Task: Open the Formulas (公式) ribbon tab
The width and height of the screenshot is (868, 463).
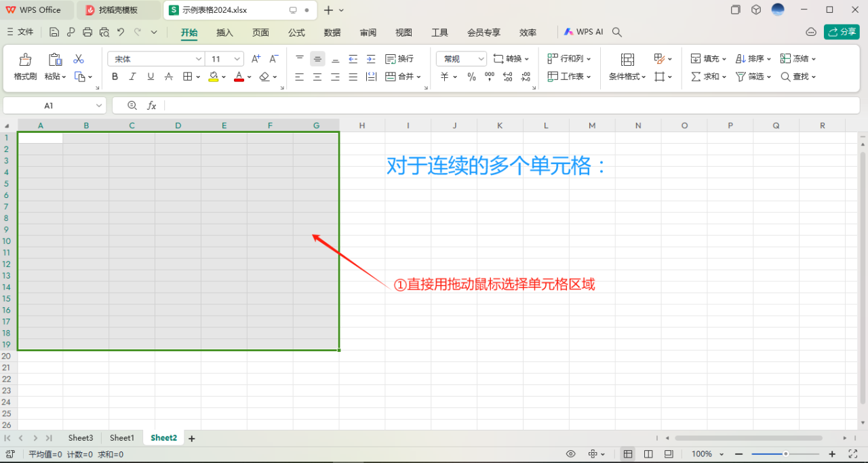Action: 296,33
